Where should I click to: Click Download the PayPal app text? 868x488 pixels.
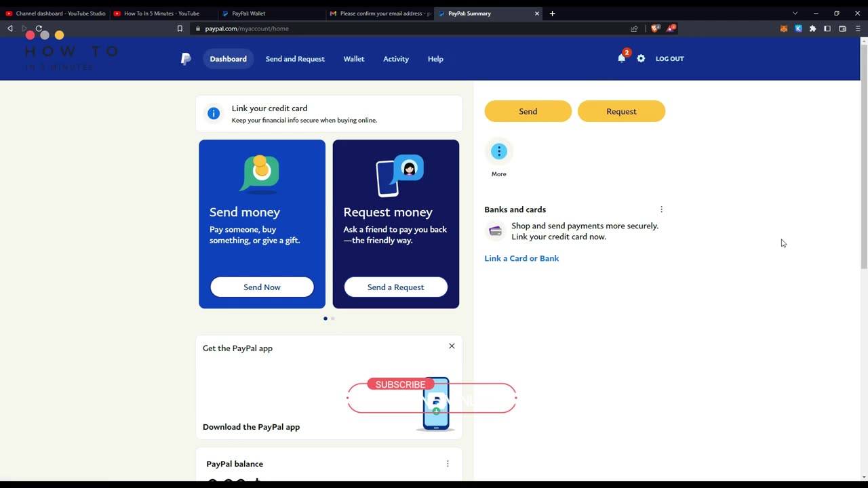251,427
